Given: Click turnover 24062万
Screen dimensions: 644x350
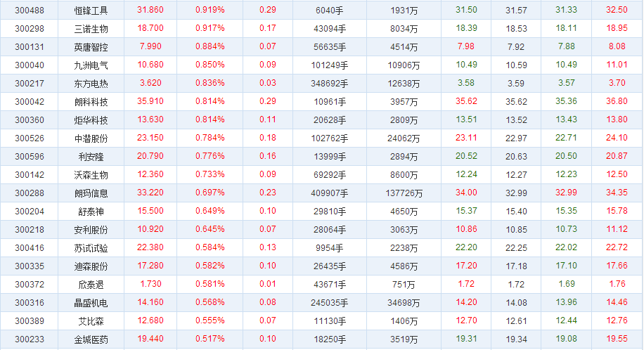Looking at the screenshot, I should (x=404, y=138).
